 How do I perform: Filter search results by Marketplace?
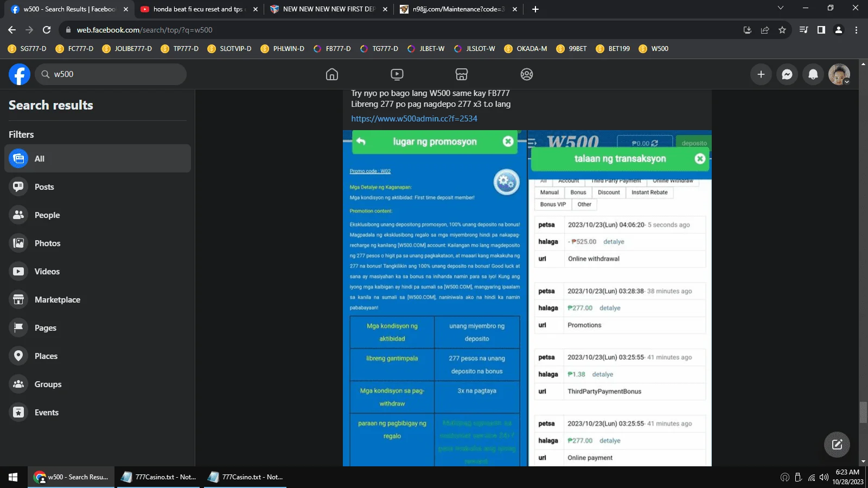(98, 299)
